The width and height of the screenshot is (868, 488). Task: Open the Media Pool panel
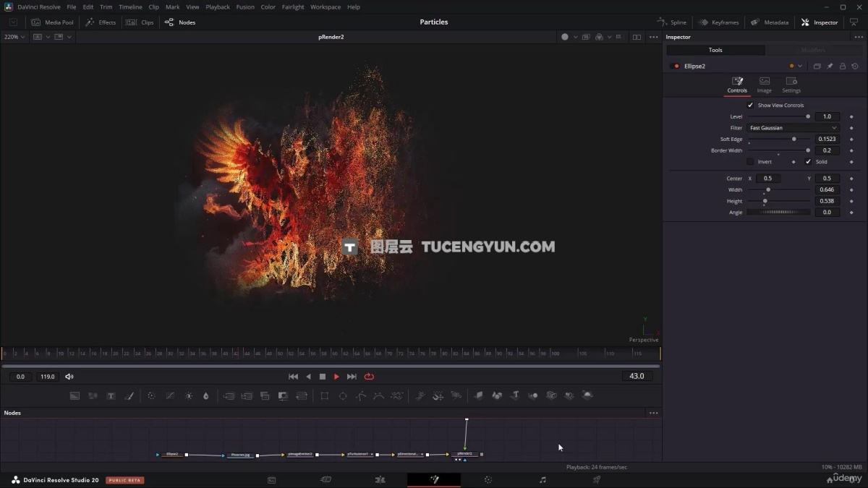(52, 22)
